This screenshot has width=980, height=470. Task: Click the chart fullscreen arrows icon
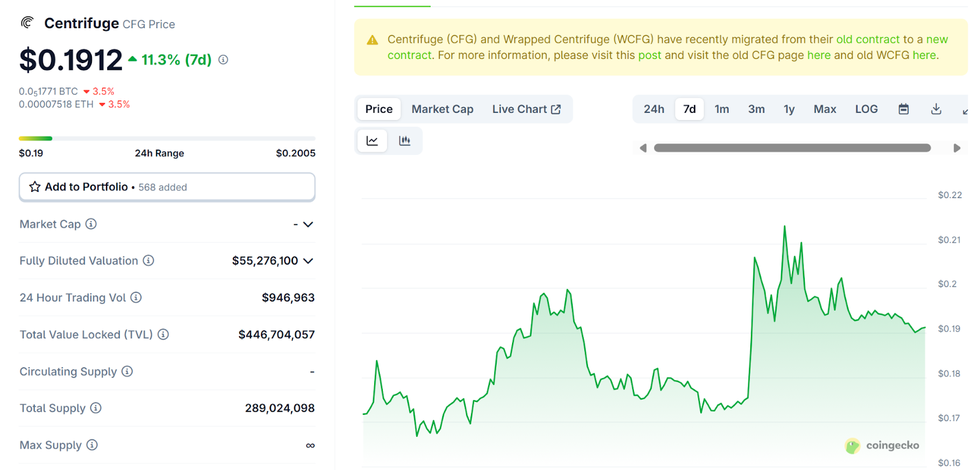965,111
